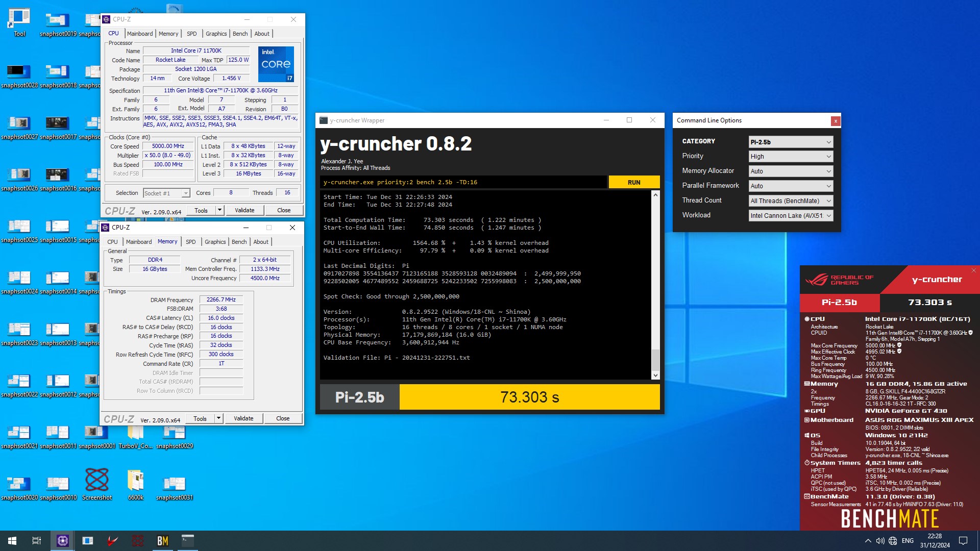Switch to Memory tab in upper CPU-Z

tap(168, 34)
